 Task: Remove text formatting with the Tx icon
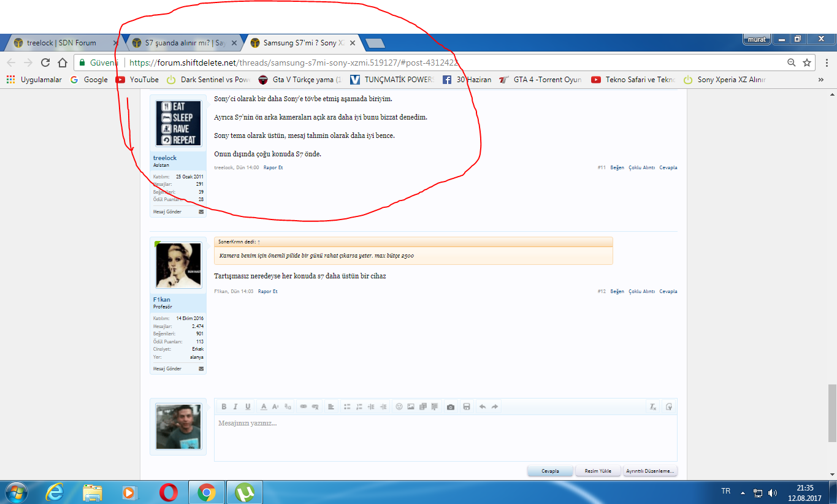click(x=653, y=407)
